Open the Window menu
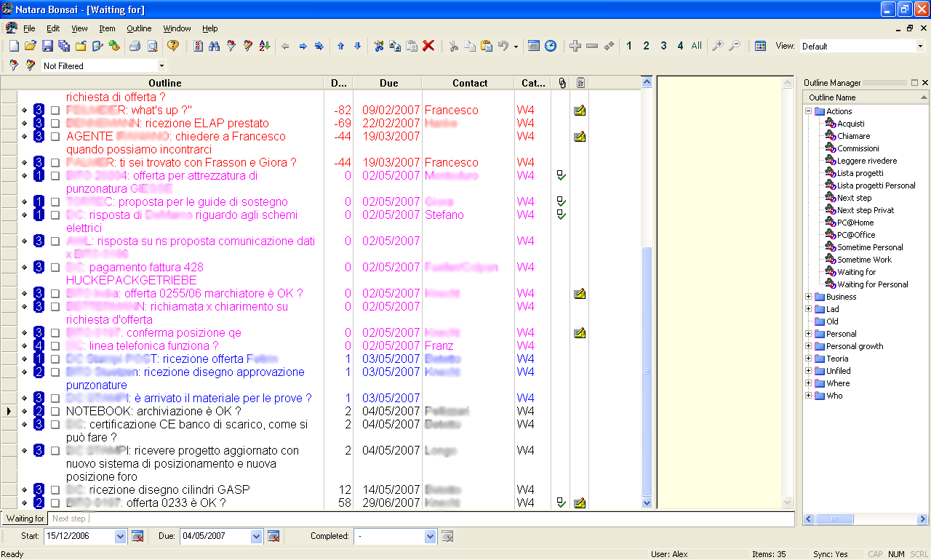This screenshot has height=560, width=931. [177, 28]
